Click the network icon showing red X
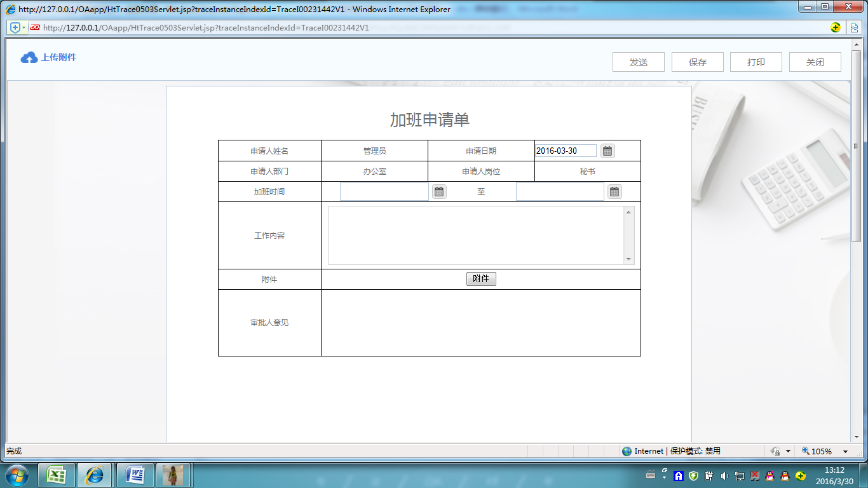 pyautogui.click(x=754, y=475)
